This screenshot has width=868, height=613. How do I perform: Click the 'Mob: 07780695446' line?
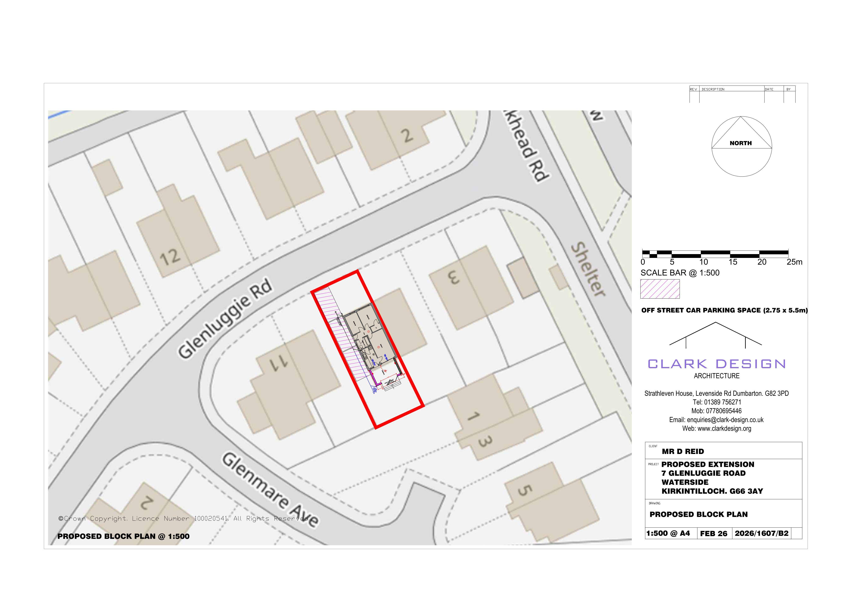(x=716, y=411)
